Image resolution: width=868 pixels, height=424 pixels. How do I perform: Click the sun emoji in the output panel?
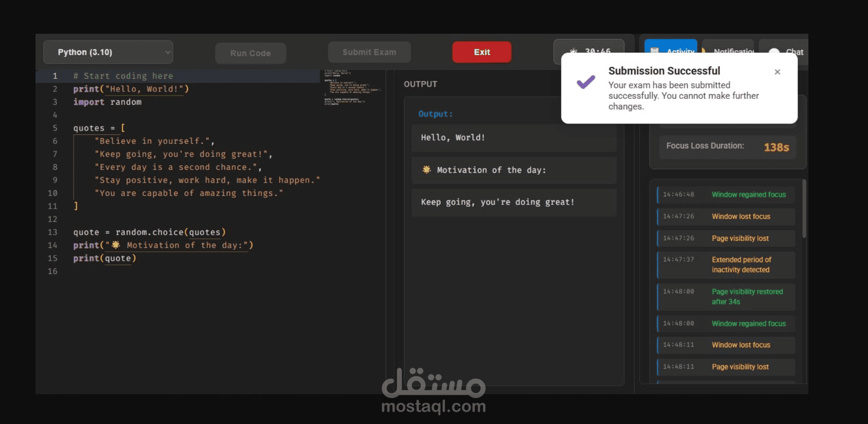click(x=426, y=169)
